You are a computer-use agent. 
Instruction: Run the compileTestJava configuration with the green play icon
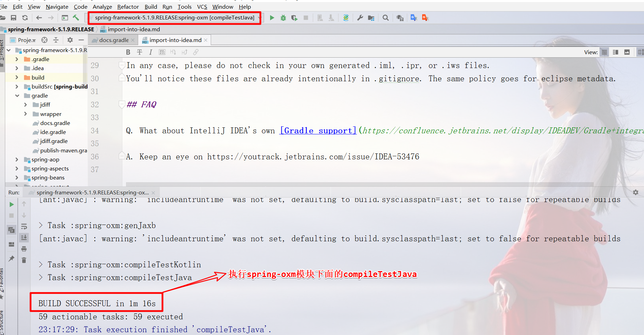tap(272, 18)
